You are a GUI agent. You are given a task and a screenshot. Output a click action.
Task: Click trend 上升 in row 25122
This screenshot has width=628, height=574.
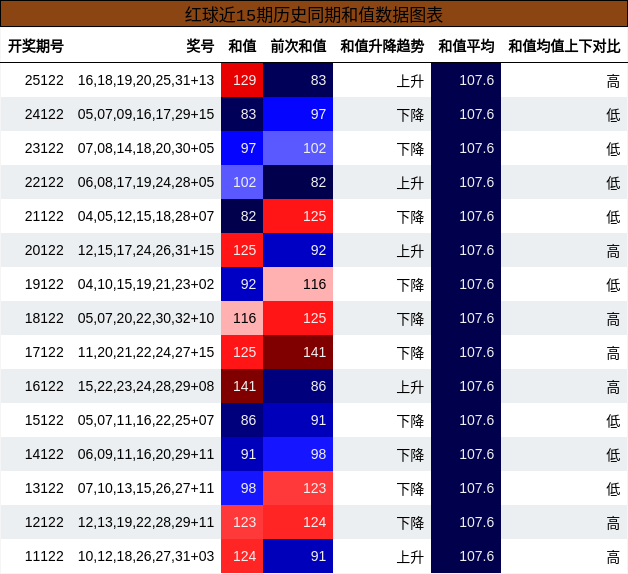coord(410,81)
